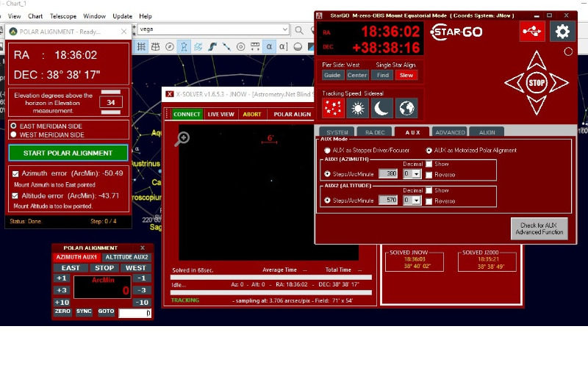Click the StarGO north arrow
The image size is (588, 365).
[x=537, y=60]
